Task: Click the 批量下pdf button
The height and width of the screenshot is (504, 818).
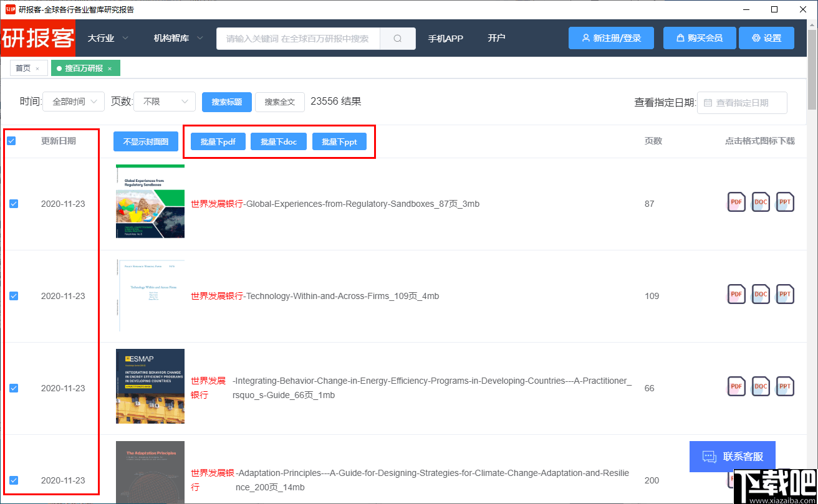Action: [x=218, y=141]
